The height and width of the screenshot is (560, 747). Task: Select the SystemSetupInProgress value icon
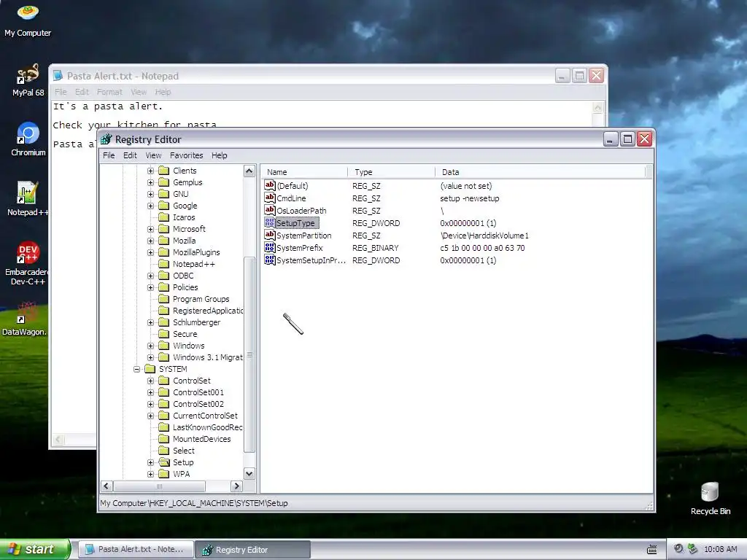[270, 260]
